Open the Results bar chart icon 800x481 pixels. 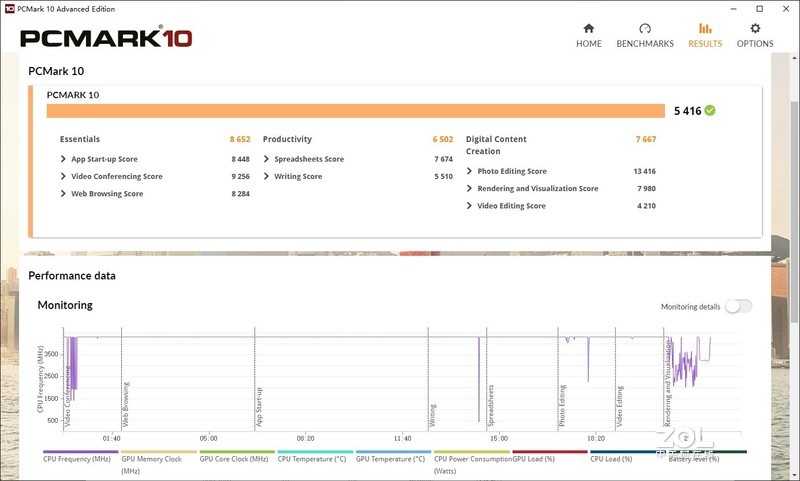click(705, 28)
